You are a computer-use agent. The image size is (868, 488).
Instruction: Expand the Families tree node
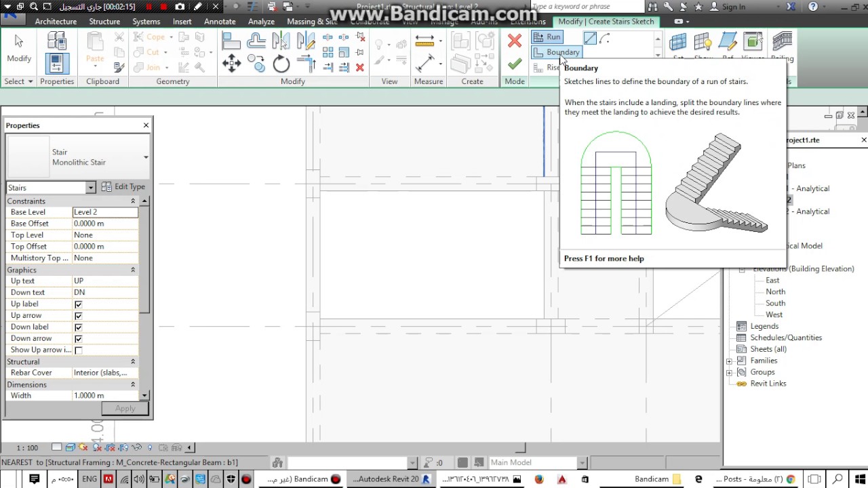[729, 361]
